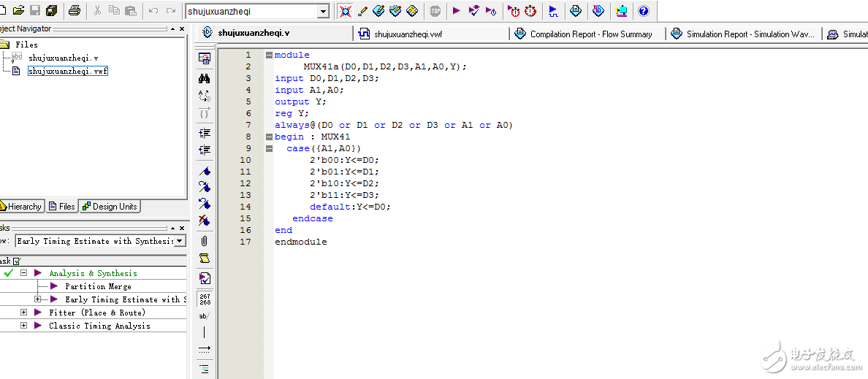Screen dimensions: 868x379
Task: Click the Save All icon
Action: (52, 10)
